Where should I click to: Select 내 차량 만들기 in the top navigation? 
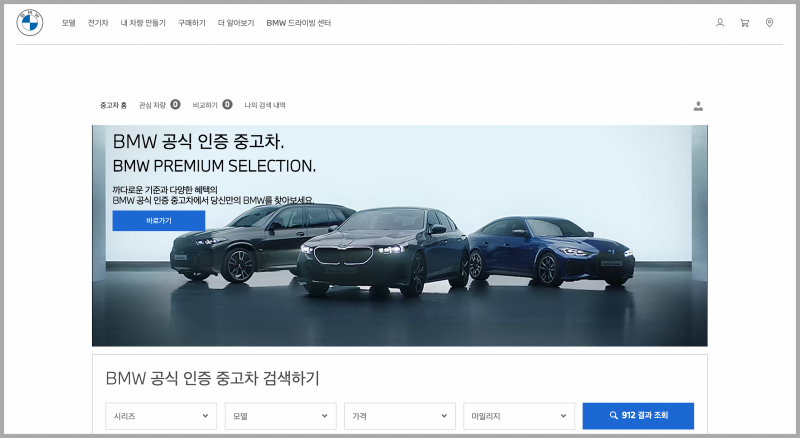click(x=143, y=22)
